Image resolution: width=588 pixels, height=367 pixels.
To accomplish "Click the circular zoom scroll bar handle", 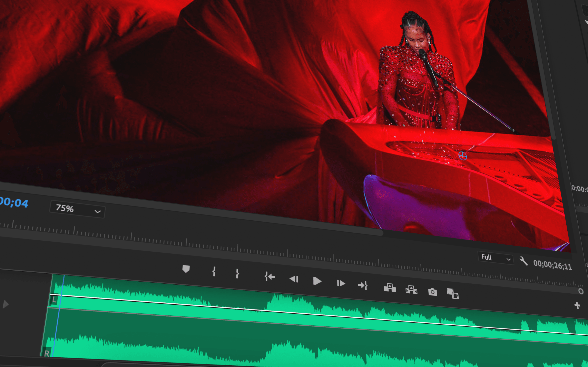I will point(581,291).
